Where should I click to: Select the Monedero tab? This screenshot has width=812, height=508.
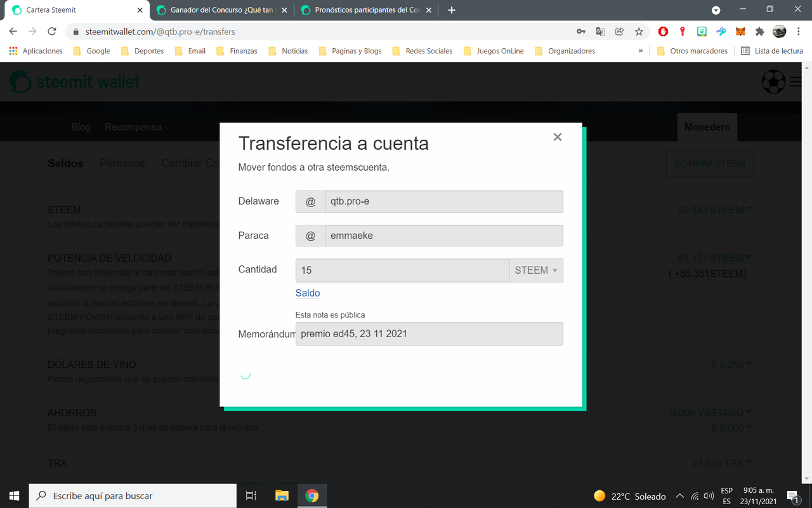(x=707, y=127)
